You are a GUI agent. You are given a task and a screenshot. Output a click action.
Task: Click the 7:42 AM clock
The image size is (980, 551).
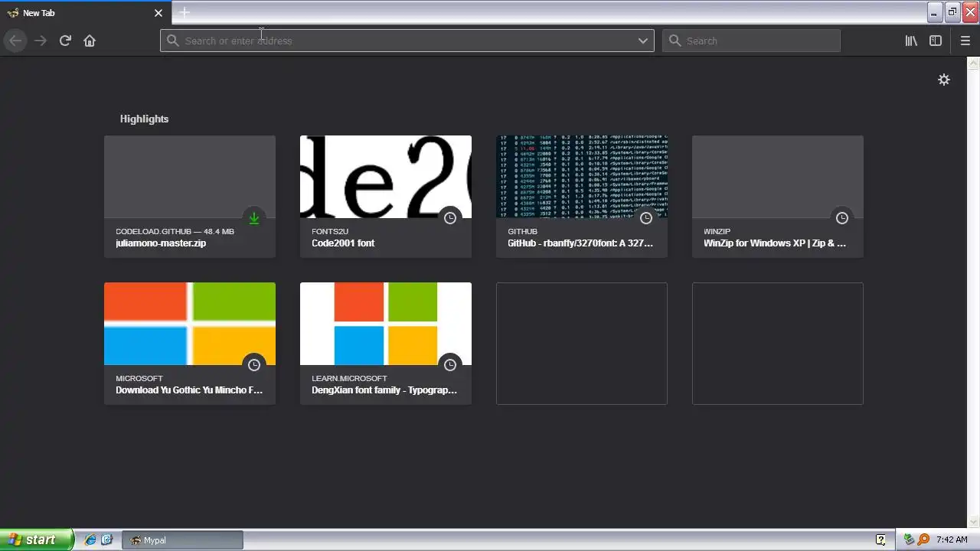pyautogui.click(x=952, y=540)
